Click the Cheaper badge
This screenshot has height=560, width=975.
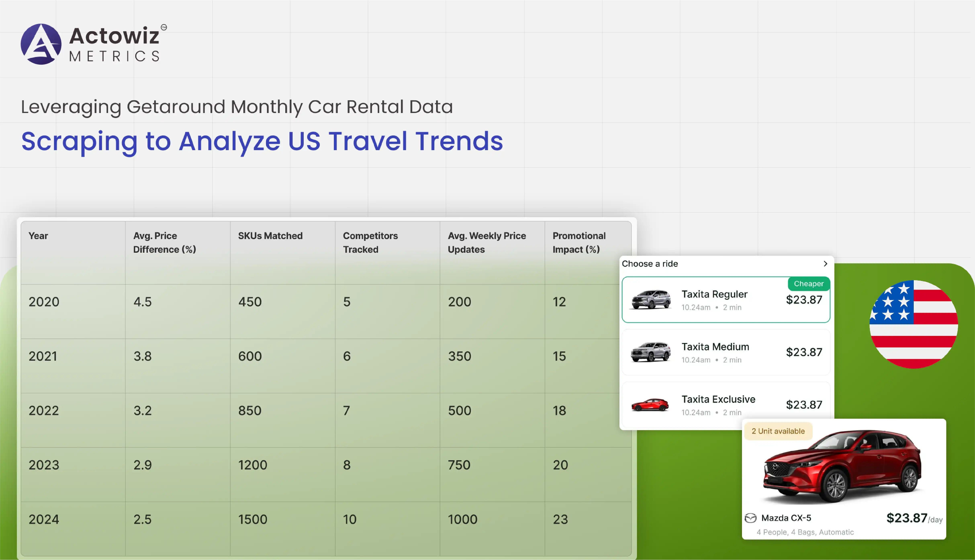point(808,284)
